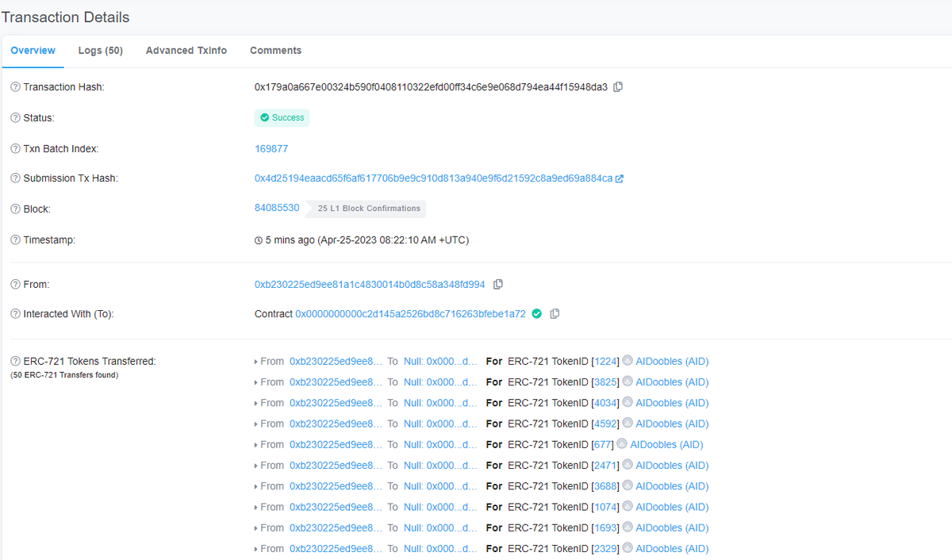Open Txn Batch Index 169877
Image resolution: width=952 pixels, height=560 pixels.
271,148
